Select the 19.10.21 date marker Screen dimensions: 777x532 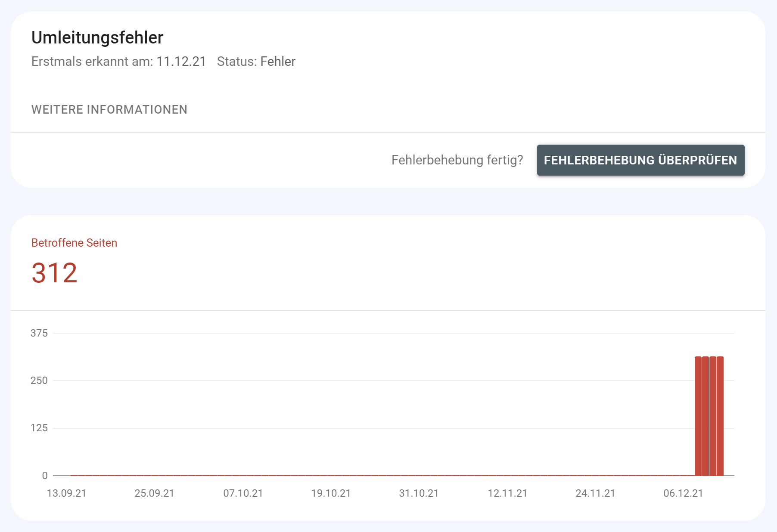[x=330, y=493]
